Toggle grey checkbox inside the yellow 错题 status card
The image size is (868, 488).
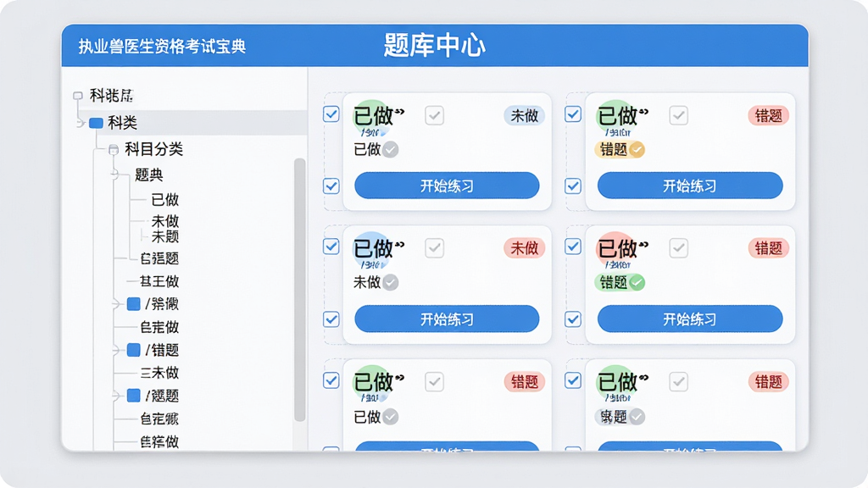coord(679,115)
